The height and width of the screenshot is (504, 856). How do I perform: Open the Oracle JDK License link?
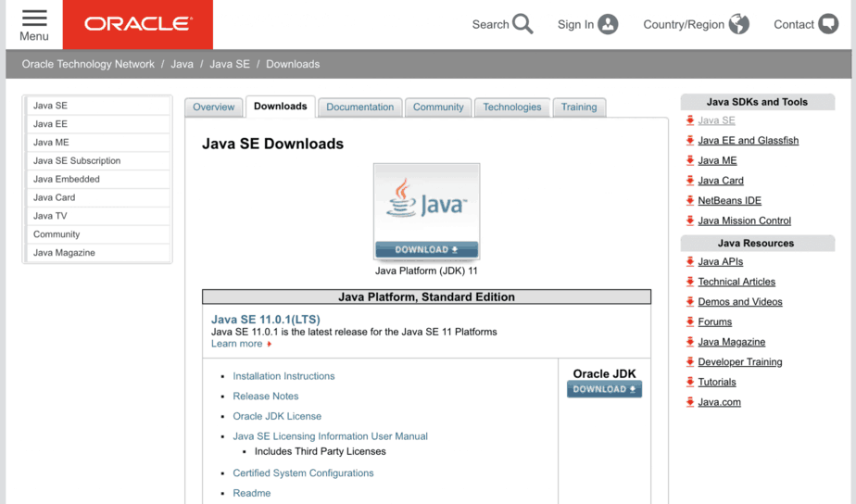point(277,416)
